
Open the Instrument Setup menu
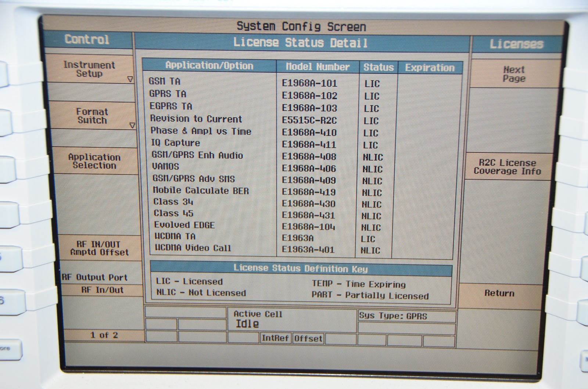89,69
